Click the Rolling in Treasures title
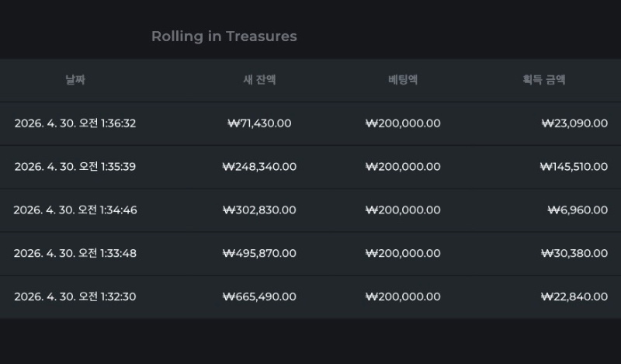Viewport: 621px width, 364px height. click(x=224, y=36)
